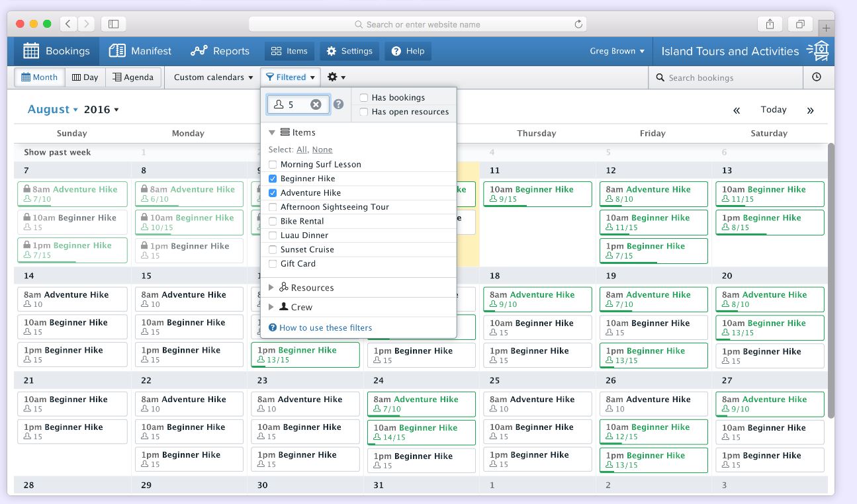The image size is (857, 504).
Task: Click the browser share icon
Action: pyautogui.click(x=770, y=24)
